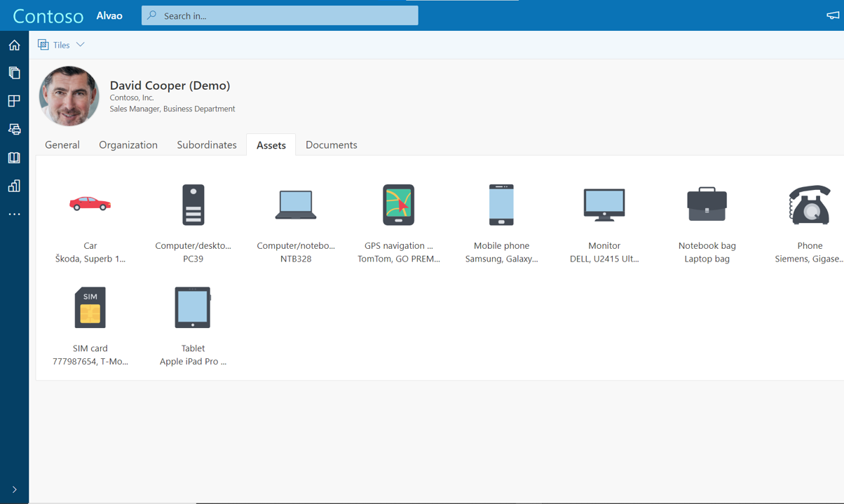Click the 'TomTom, GO PREM...' label
This screenshot has height=504, width=844.
(x=399, y=259)
